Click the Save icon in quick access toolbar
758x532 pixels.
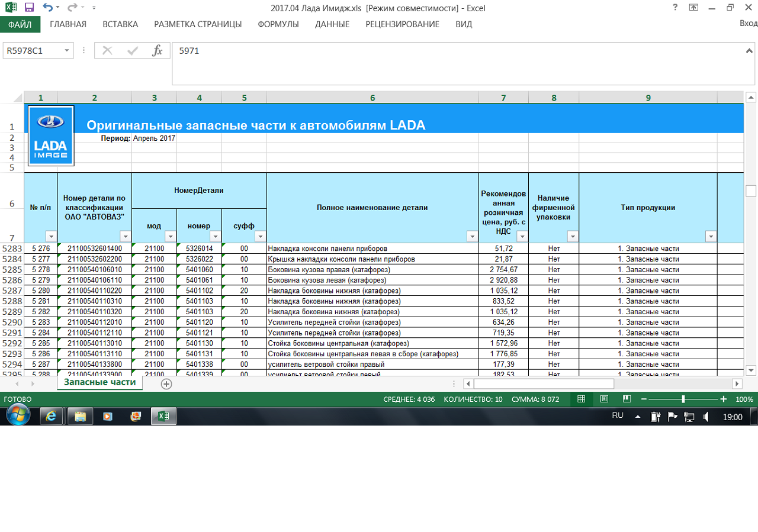click(x=30, y=8)
